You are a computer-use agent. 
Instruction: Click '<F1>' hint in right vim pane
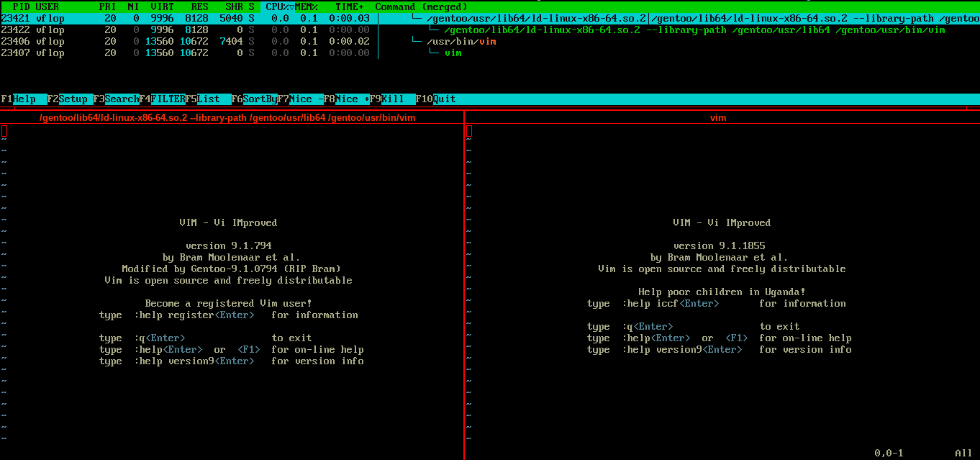[736, 338]
